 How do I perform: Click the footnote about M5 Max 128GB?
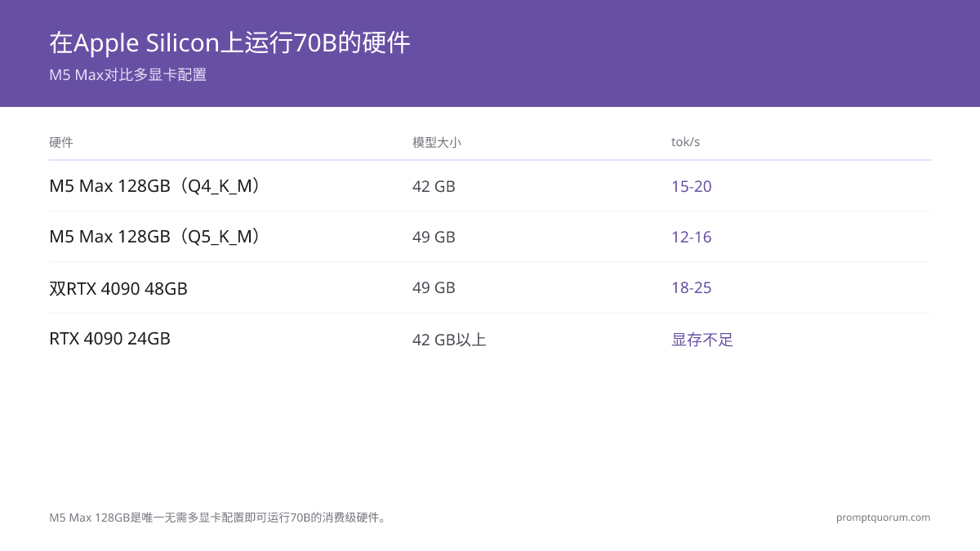(218, 518)
